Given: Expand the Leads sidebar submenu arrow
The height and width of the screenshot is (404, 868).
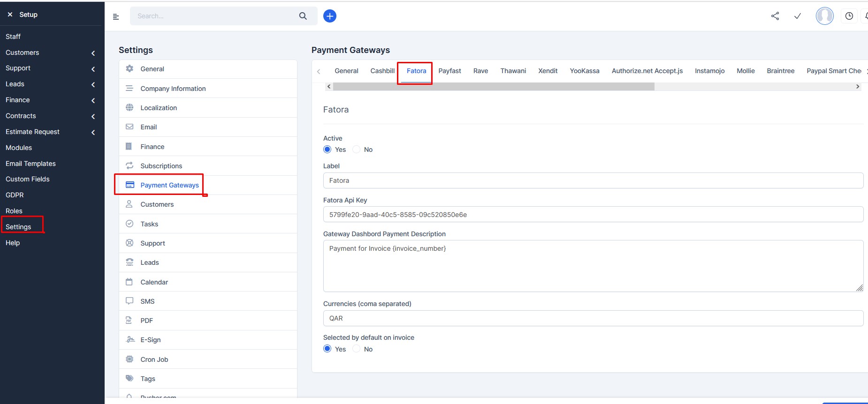Looking at the screenshot, I should pos(93,84).
